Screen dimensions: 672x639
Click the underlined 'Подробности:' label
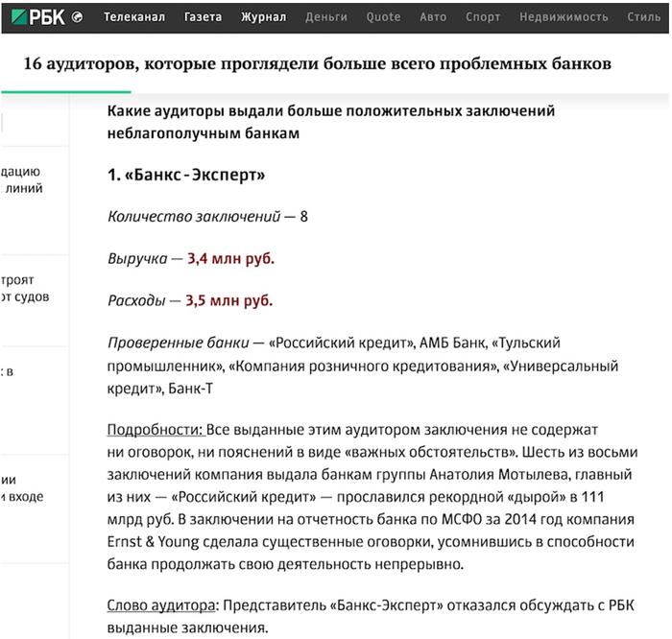156,430
